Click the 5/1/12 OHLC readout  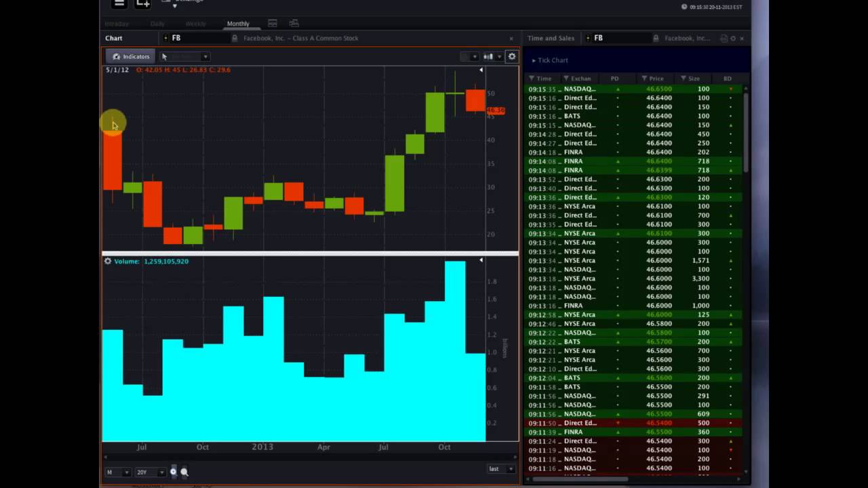click(x=168, y=70)
